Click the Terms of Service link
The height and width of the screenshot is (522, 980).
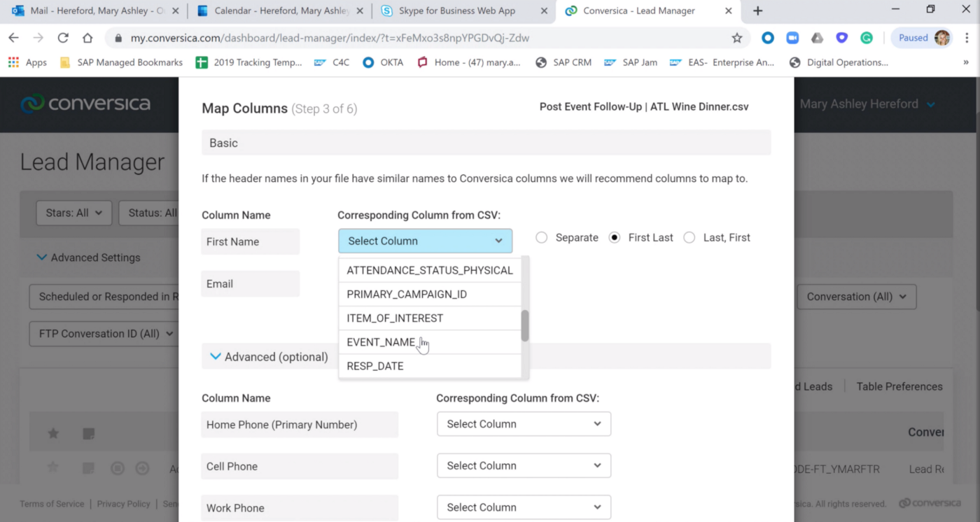click(x=52, y=504)
